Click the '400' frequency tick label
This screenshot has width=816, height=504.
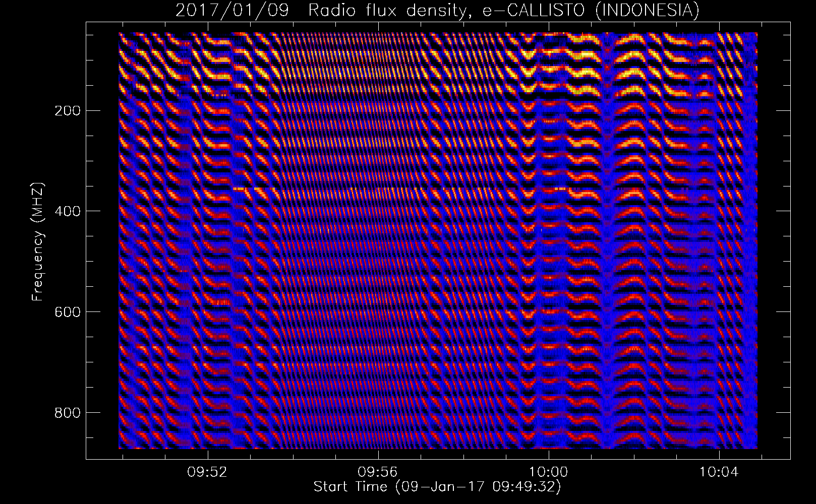click(67, 211)
